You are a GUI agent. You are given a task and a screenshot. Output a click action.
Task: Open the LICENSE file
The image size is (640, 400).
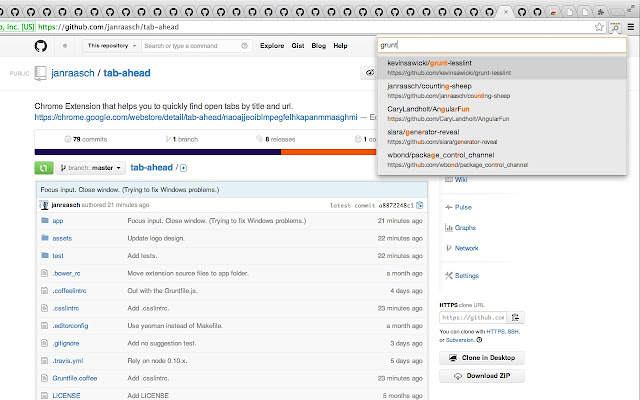coord(66,396)
